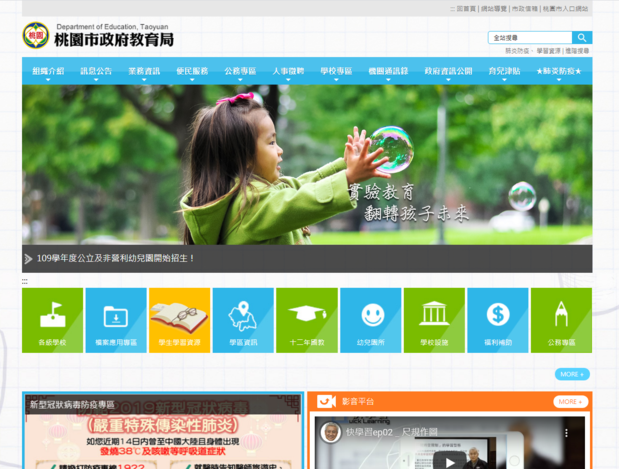Expand the 公務專區 navigation menu
The height and width of the screenshot is (469, 619).
(240, 71)
